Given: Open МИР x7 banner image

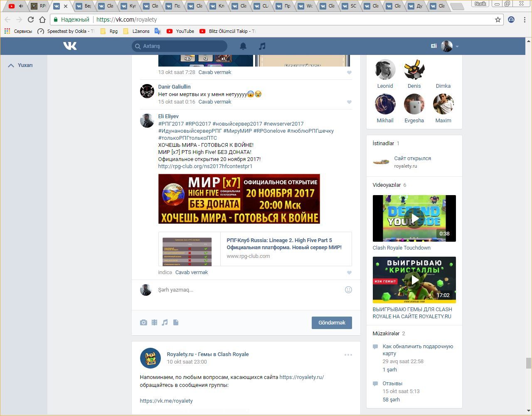Looking at the screenshot, I should pos(239,199).
